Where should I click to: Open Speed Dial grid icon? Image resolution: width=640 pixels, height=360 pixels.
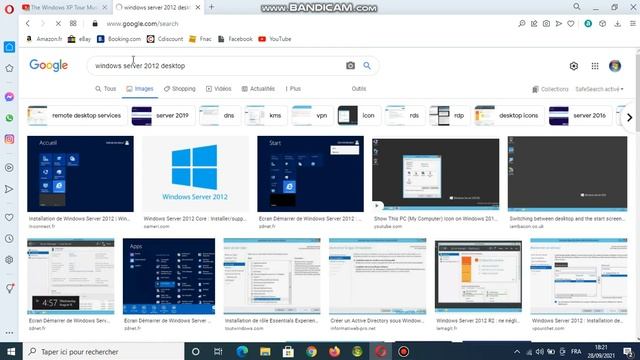point(73,24)
